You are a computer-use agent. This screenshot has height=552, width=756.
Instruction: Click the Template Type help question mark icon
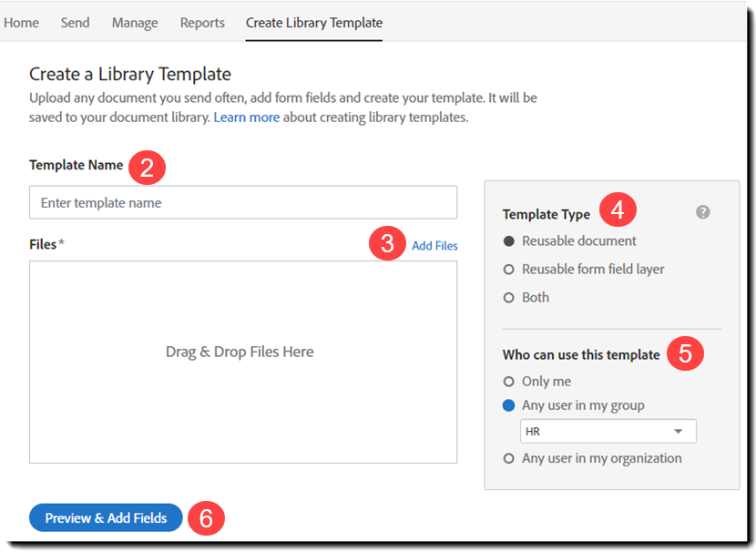[702, 211]
